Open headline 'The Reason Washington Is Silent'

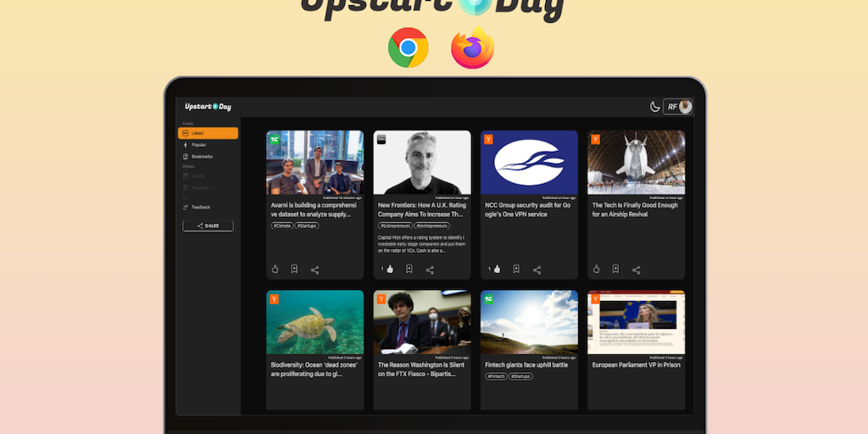[x=420, y=370]
